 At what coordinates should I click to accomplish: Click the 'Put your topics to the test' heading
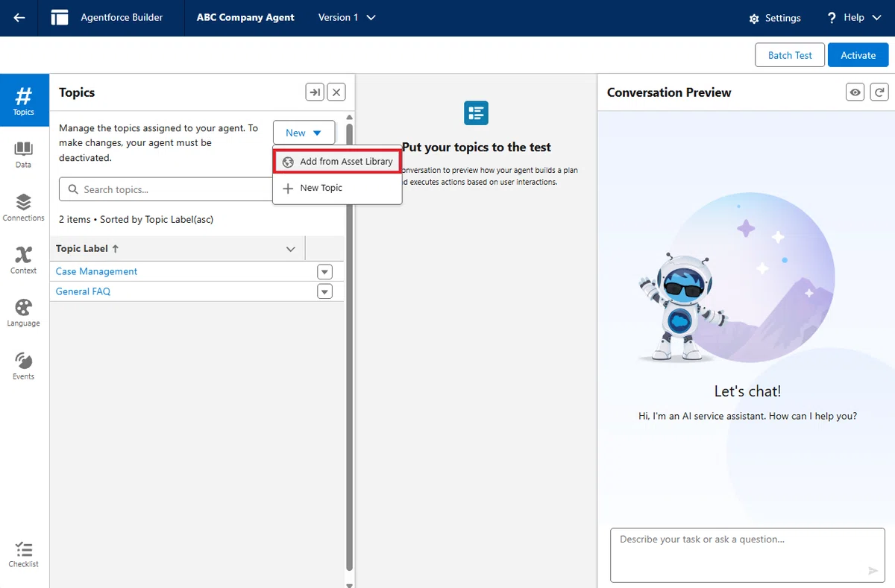477,147
